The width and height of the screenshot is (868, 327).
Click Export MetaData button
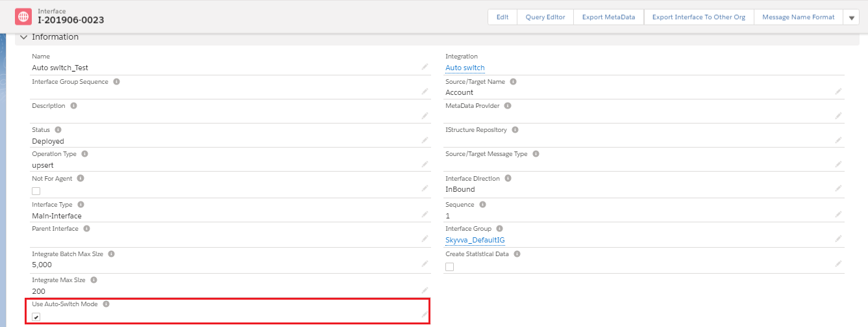point(608,17)
